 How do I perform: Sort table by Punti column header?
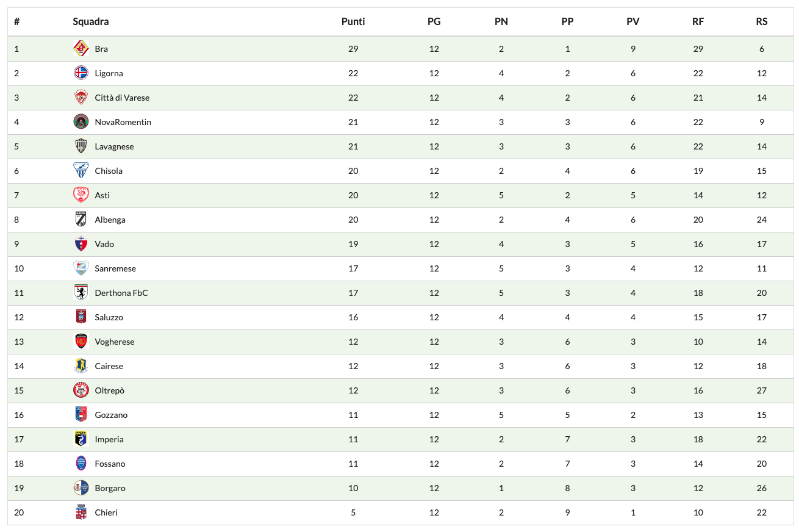pos(353,21)
